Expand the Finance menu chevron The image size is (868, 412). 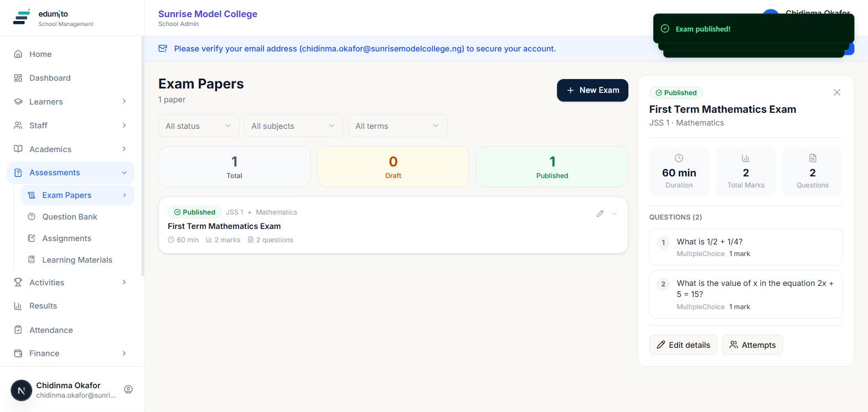[124, 353]
